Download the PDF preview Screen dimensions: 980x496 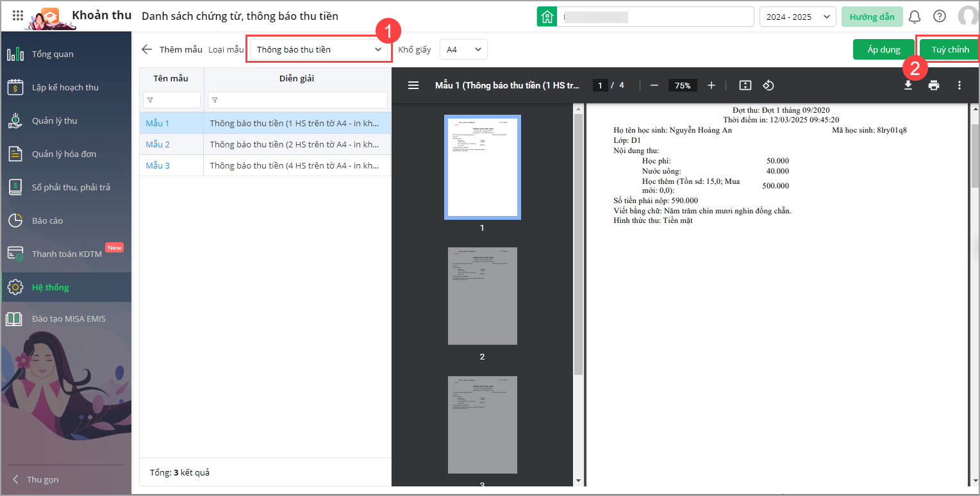908,85
